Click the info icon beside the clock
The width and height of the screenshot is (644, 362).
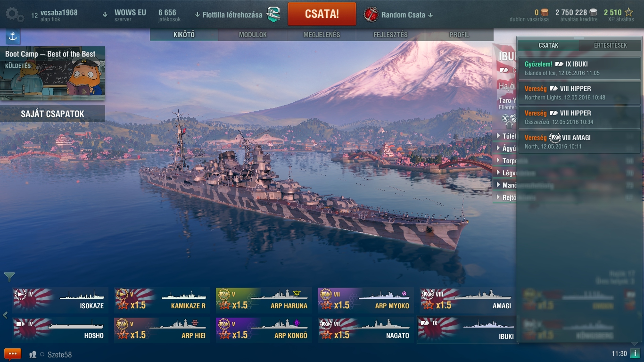coord(636,354)
